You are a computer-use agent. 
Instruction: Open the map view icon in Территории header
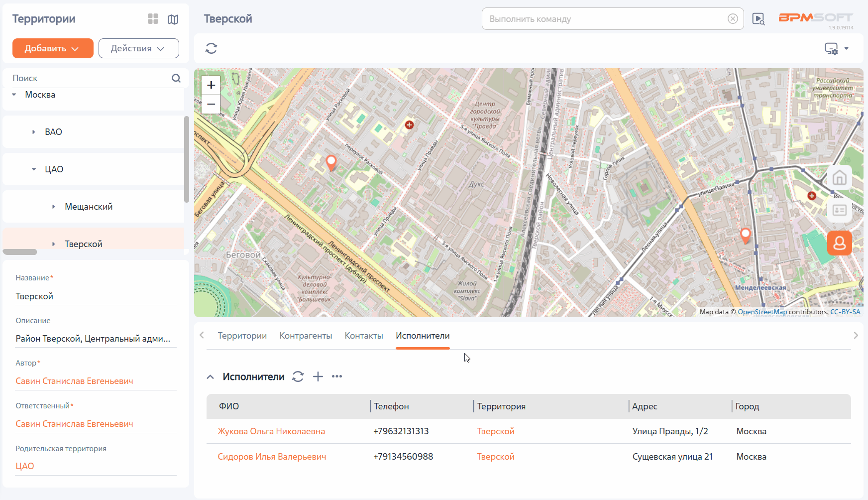[173, 19]
